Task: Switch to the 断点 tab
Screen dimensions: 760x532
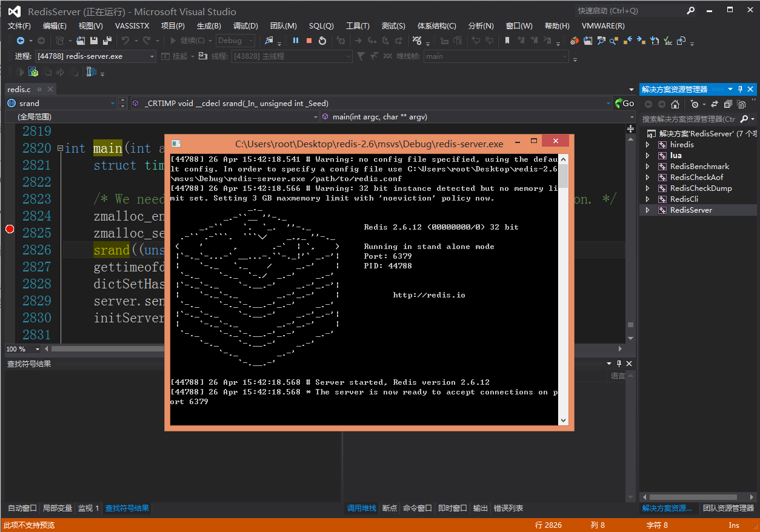Action: point(390,508)
